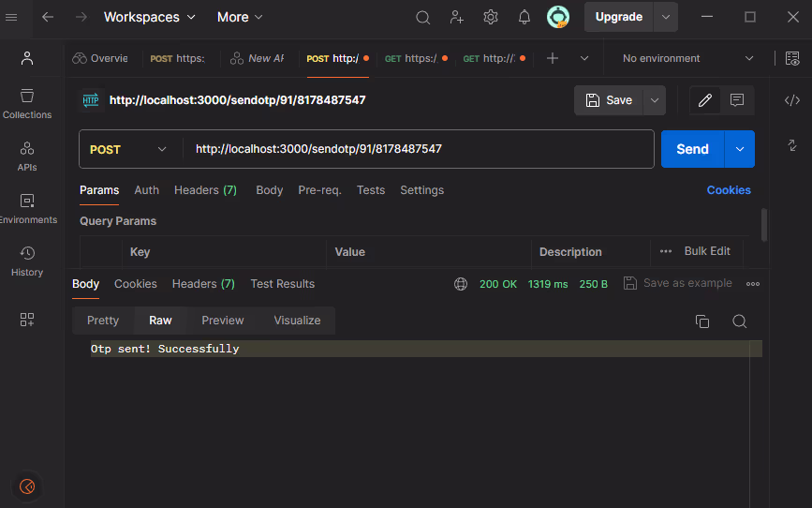
Task: Click the HTTP request type icon
Action: [91, 100]
